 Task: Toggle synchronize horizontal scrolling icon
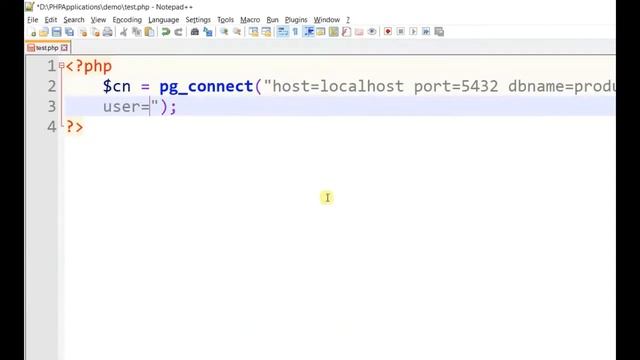click(266, 32)
